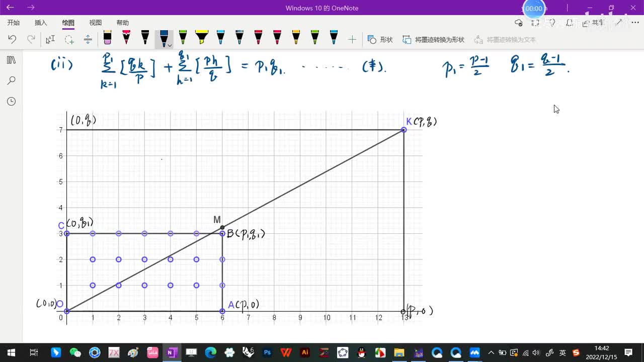
Task: Go forward with the title bar arrow
Action: [x=31, y=8]
